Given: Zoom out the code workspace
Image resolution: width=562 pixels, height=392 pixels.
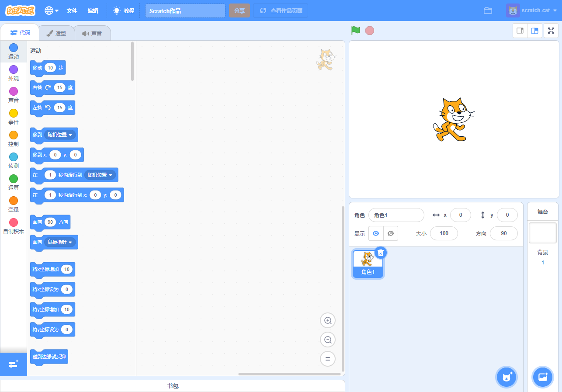Looking at the screenshot, I should [328, 340].
